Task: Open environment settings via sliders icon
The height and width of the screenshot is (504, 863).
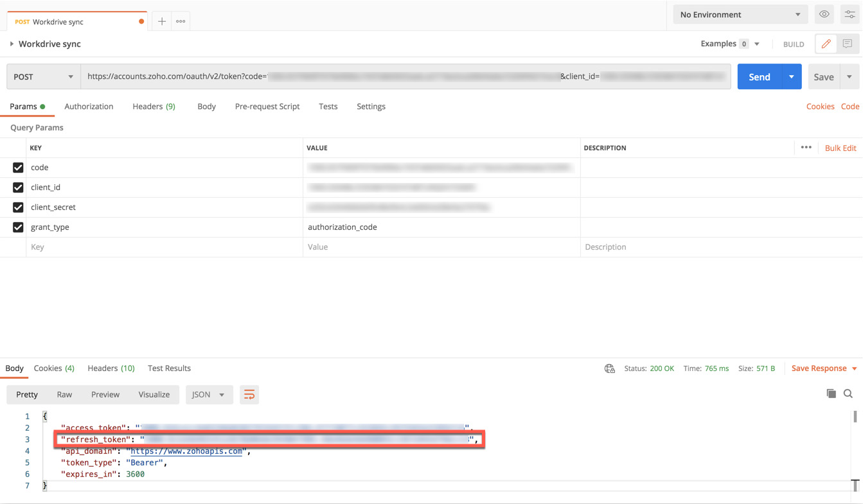Action: click(x=850, y=13)
